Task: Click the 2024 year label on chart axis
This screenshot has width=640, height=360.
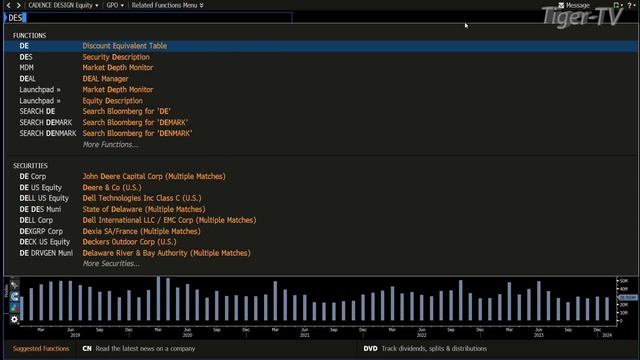Action: click(x=607, y=335)
